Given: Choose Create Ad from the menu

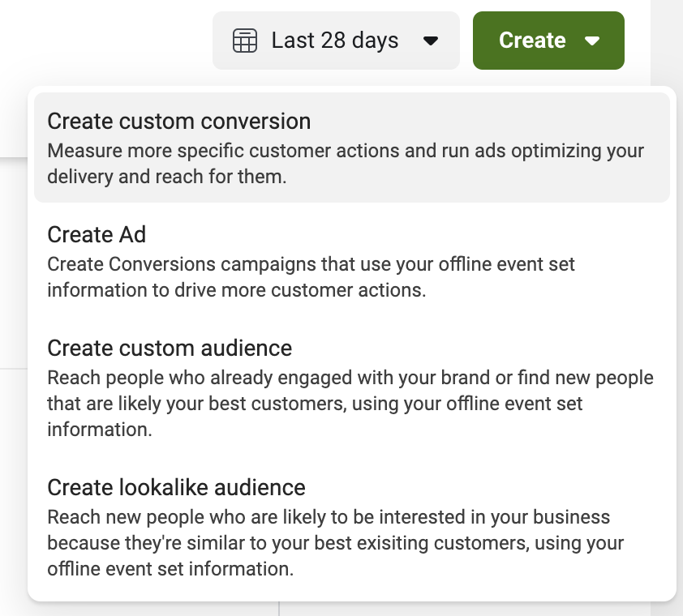Looking at the screenshot, I should click(x=352, y=261).
